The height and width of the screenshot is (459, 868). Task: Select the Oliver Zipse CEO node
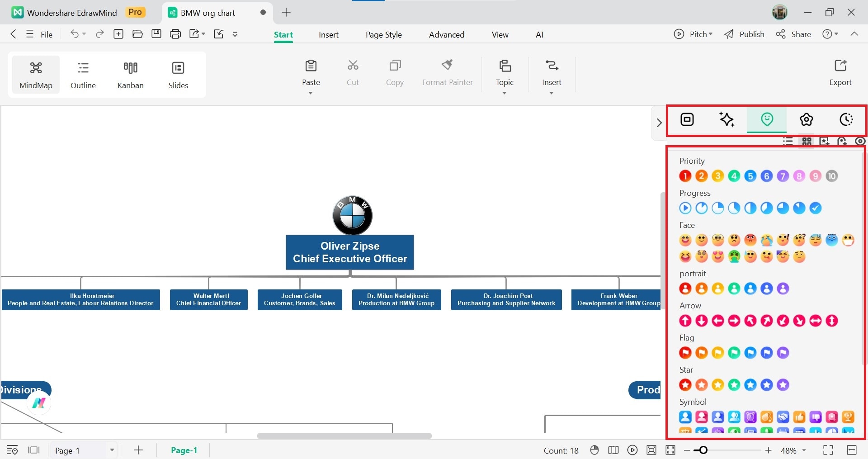coord(350,252)
